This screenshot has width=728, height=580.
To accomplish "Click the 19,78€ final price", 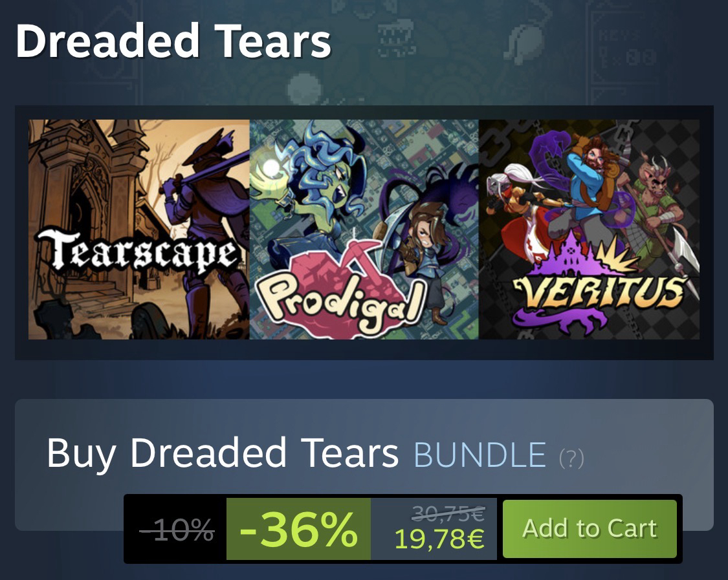I will pyautogui.click(x=439, y=539).
